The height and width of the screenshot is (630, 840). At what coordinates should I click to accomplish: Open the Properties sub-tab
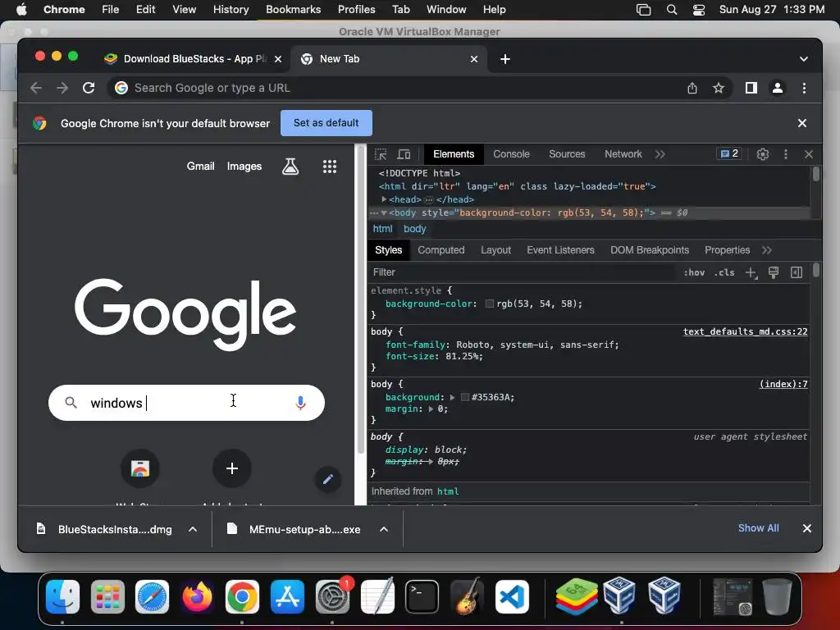pos(727,250)
